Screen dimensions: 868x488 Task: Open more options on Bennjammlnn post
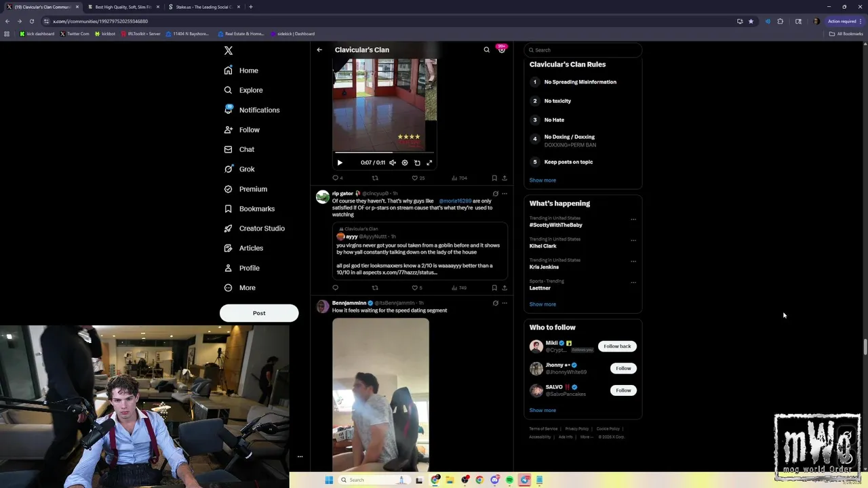tap(504, 303)
